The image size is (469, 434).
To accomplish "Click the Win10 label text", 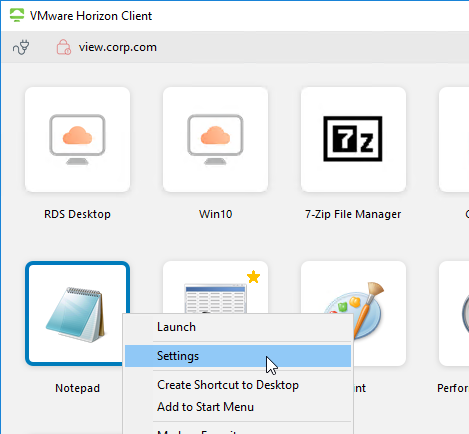I will click(215, 214).
